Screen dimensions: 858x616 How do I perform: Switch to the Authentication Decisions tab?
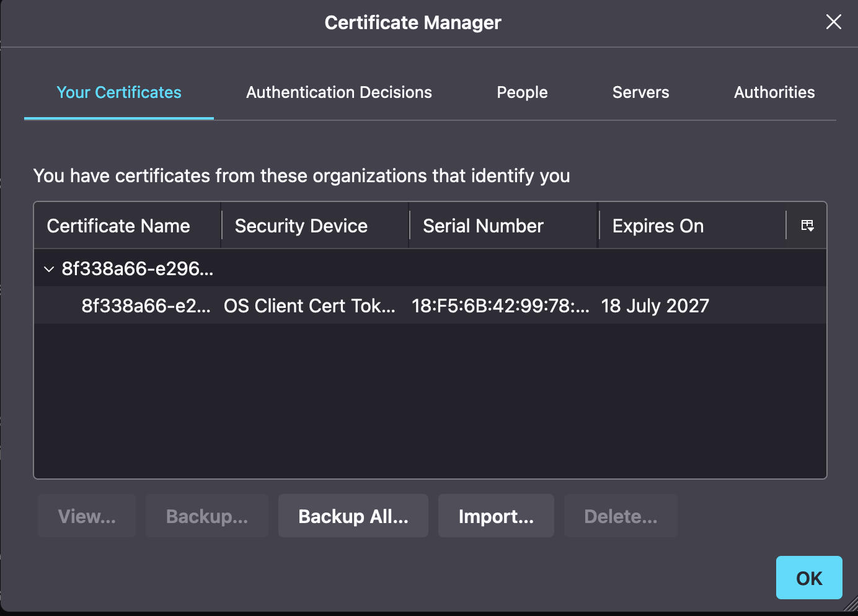(x=339, y=92)
